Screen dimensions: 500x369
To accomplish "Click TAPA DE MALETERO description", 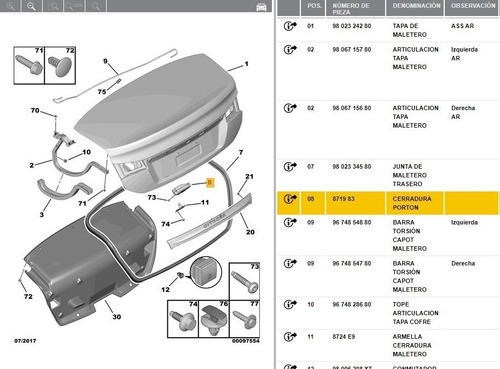I will (409, 30).
